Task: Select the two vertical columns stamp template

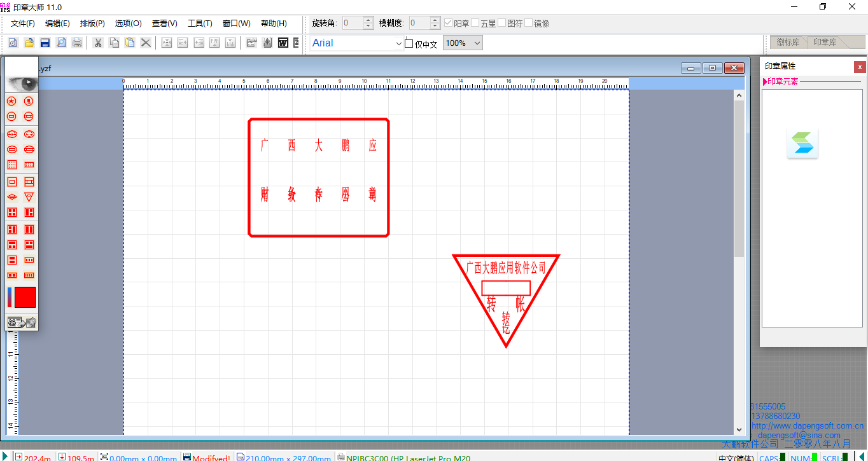Action: 29,230
